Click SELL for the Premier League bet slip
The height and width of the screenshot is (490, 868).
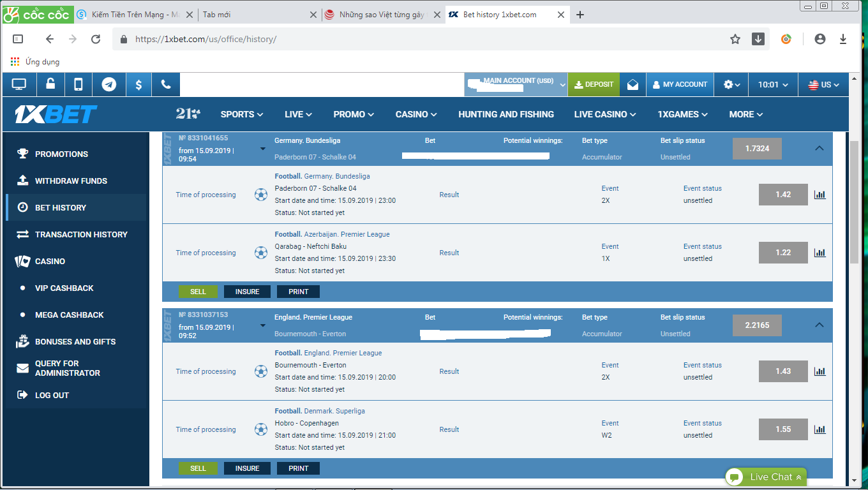(x=198, y=468)
